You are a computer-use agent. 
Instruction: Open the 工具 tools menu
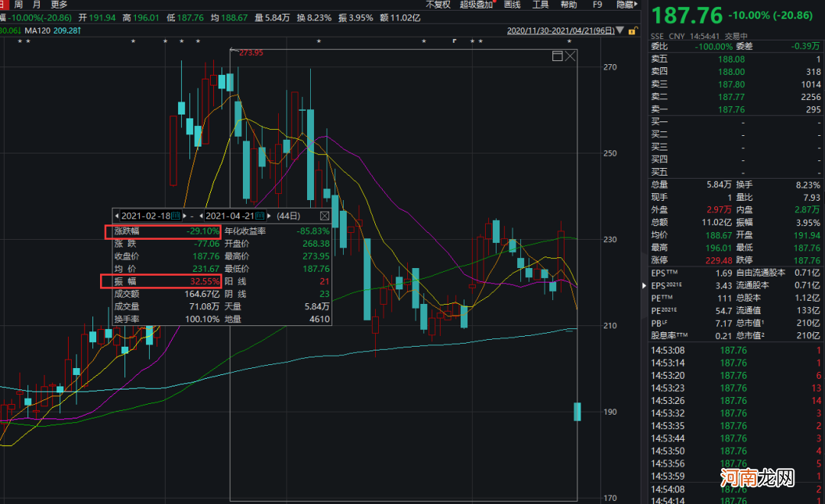540,5
